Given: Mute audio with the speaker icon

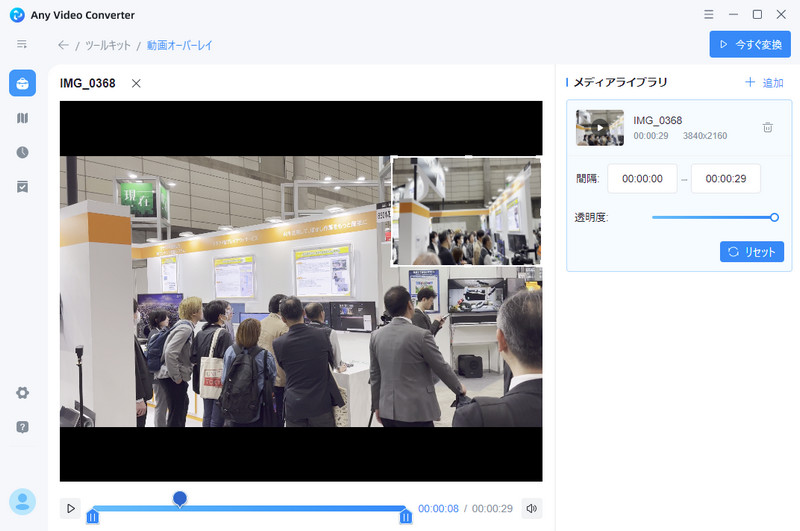Looking at the screenshot, I should click(x=532, y=509).
